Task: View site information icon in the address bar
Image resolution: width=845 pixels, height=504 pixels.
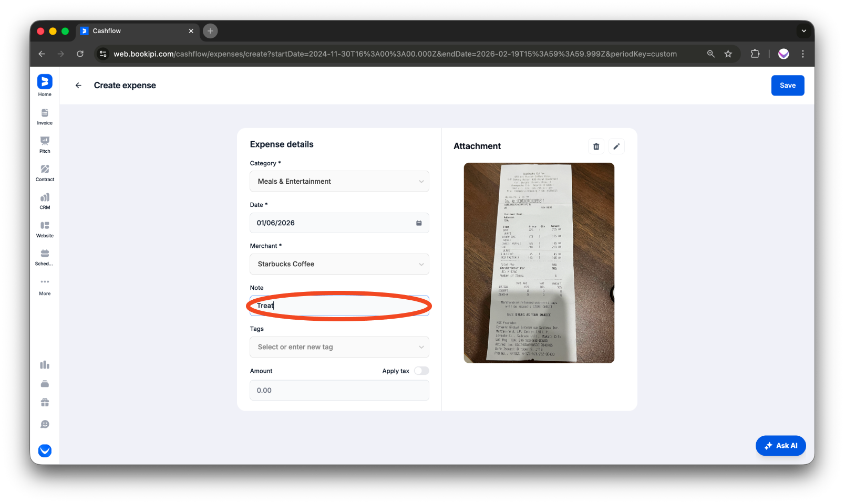Action: [103, 54]
